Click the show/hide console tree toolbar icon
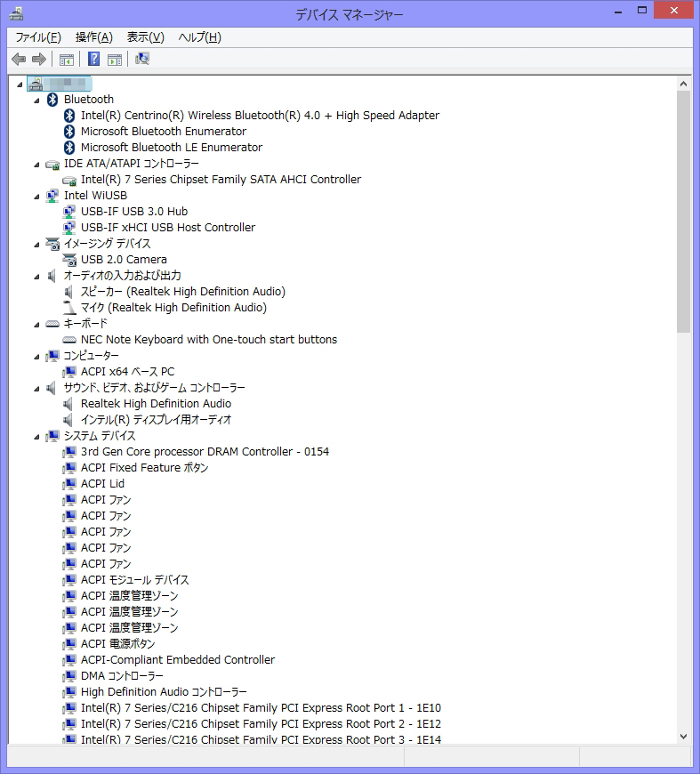This screenshot has height=774, width=700. coord(67,60)
